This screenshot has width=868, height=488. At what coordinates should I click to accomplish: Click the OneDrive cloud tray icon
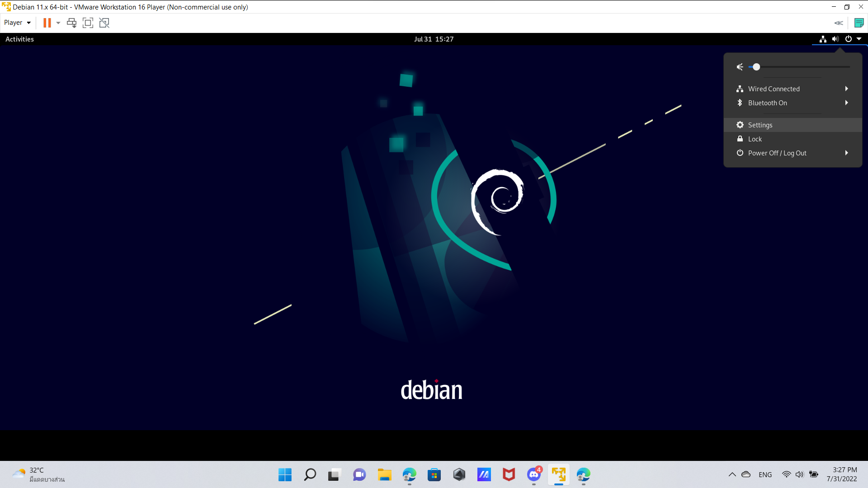tap(746, 474)
